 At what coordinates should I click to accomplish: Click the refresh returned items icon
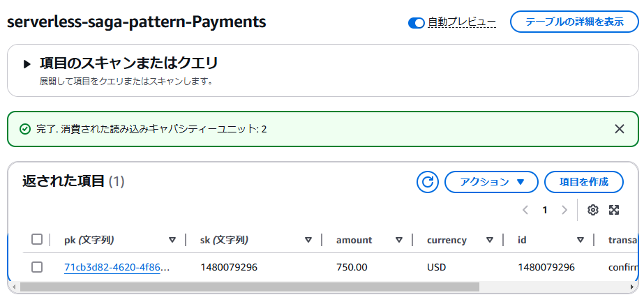pyautogui.click(x=428, y=182)
